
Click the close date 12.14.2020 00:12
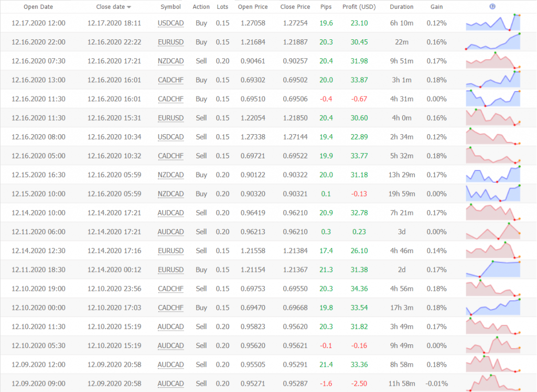pyautogui.click(x=114, y=270)
